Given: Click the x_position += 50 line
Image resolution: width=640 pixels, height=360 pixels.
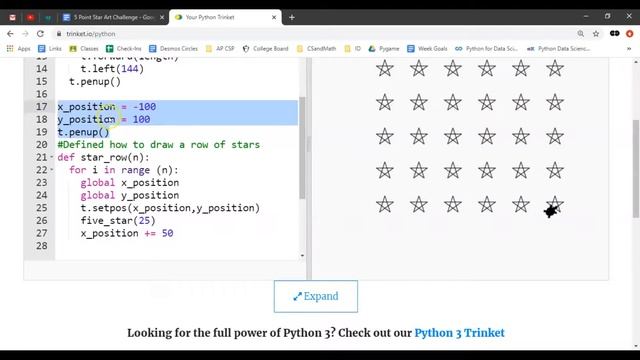Looking at the screenshot, I should 127,233.
